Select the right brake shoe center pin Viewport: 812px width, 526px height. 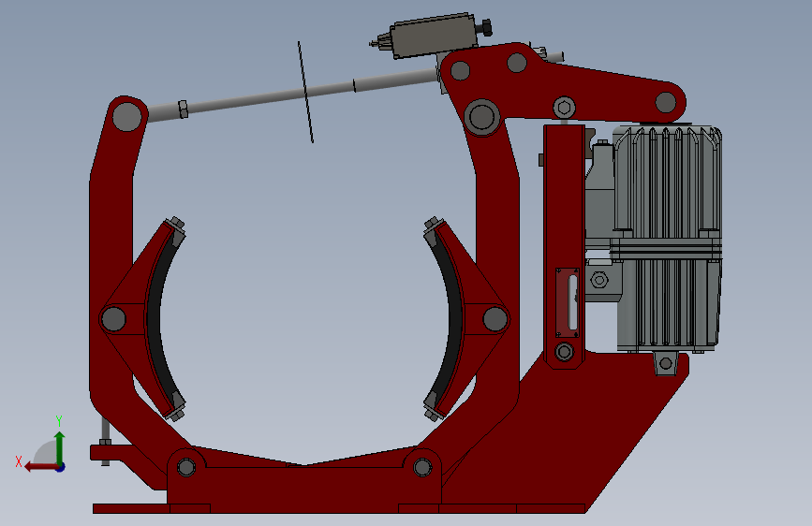pos(495,319)
